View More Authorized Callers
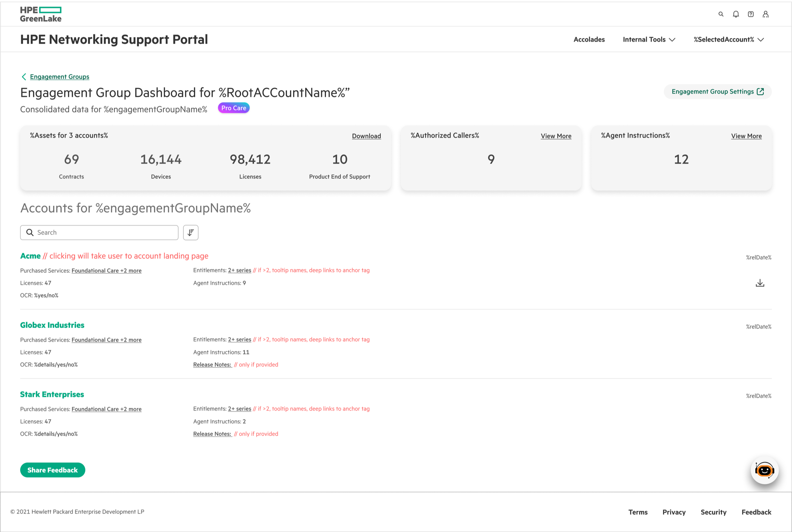The image size is (792, 532). coord(556,136)
